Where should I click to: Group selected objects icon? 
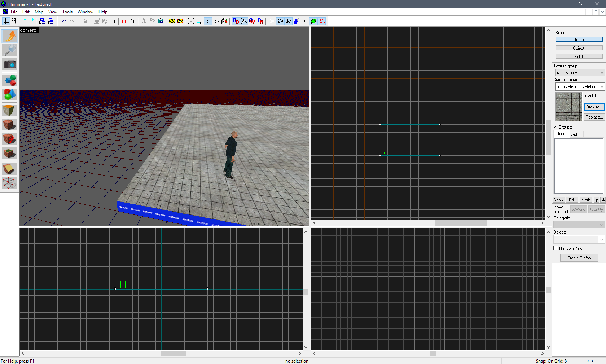coord(97,21)
